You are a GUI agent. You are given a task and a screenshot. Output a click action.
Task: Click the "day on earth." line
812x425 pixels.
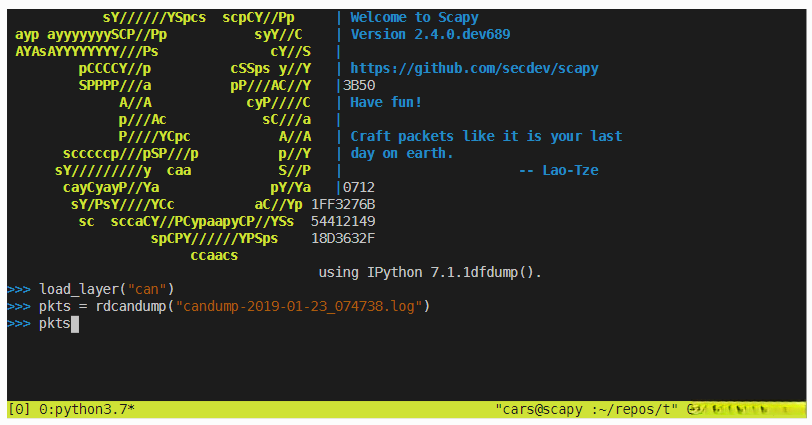coord(401,153)
